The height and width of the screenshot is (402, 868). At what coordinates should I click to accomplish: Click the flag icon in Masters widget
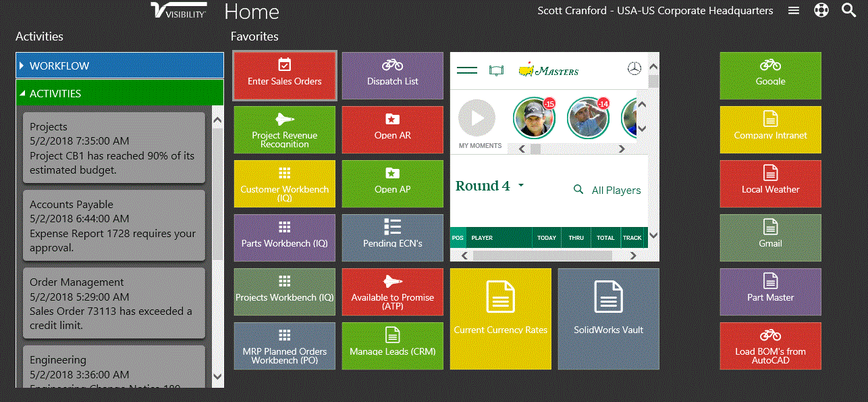497,70
